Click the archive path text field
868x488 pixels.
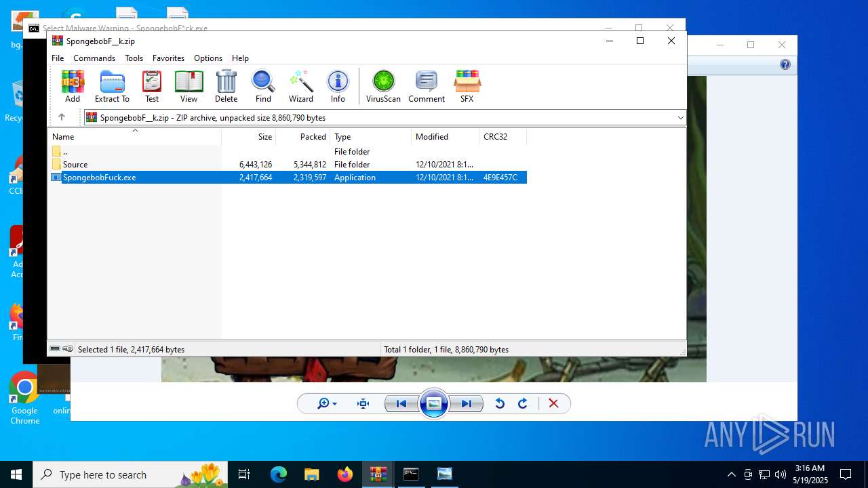pos(378,118)
